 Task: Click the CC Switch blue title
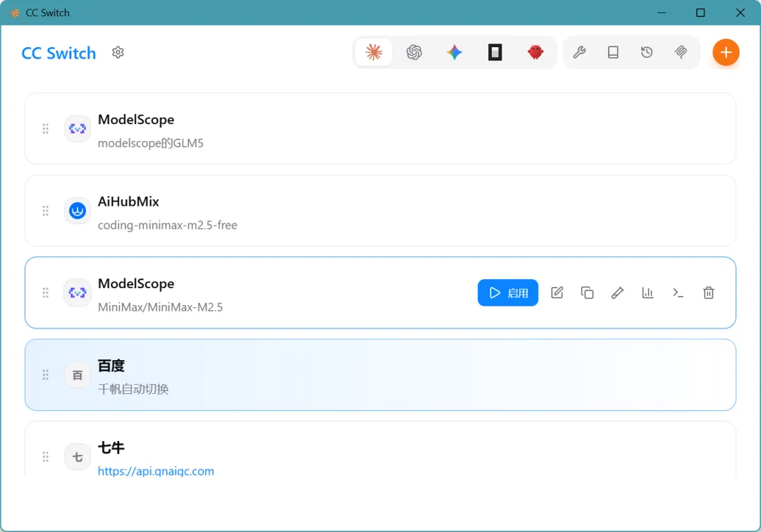(x=58, y=53)
